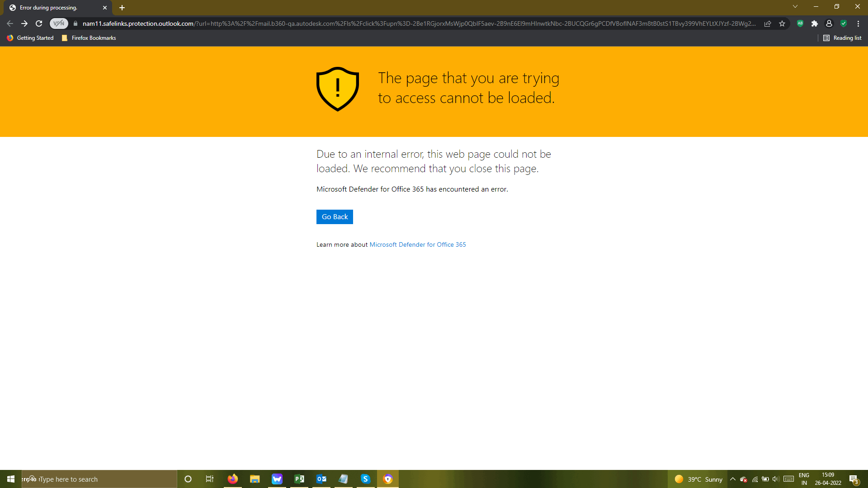868x488 pixels.
Task: Click the Windows taskbar search box
Action: [x=99, y=479]
